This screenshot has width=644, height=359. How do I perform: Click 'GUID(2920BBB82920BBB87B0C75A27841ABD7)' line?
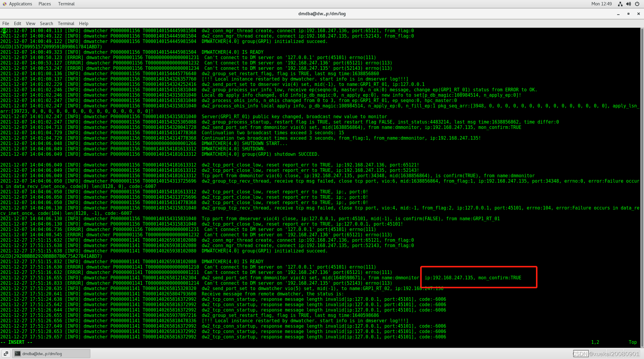tap(51, 256)
